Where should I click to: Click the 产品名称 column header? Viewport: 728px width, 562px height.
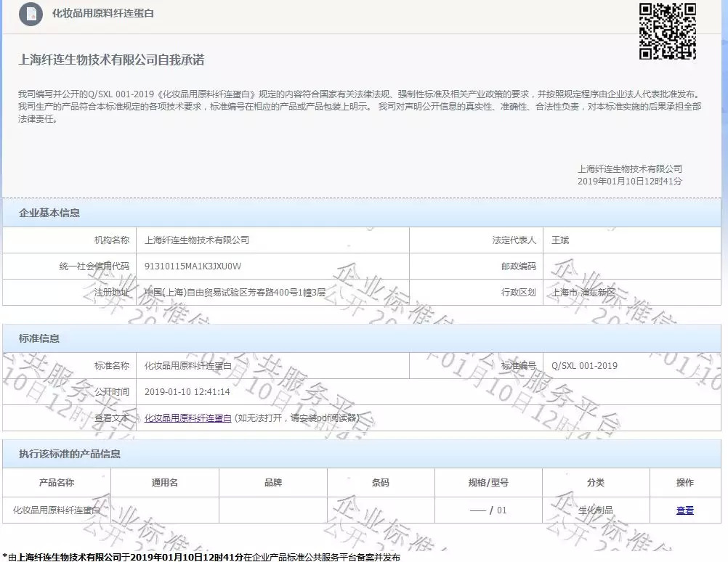[x=57, y=483]
